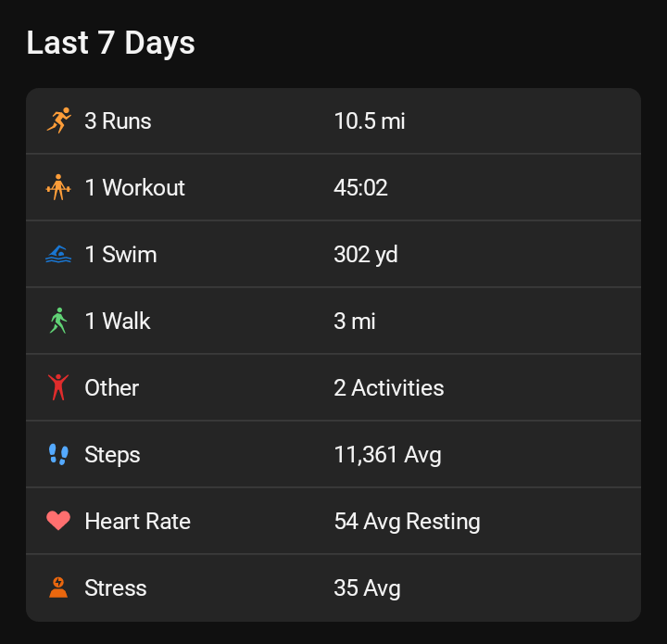The height and width of the screenshot is (644, 667).
Task: Click the 10.5 mi run distance
Action: pos(370,120)
